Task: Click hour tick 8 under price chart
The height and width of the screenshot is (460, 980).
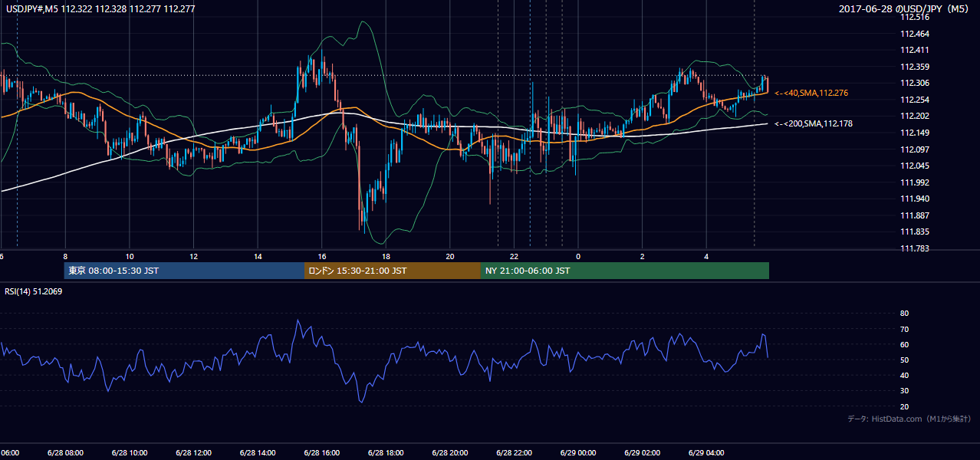Action: pos(65,256)
